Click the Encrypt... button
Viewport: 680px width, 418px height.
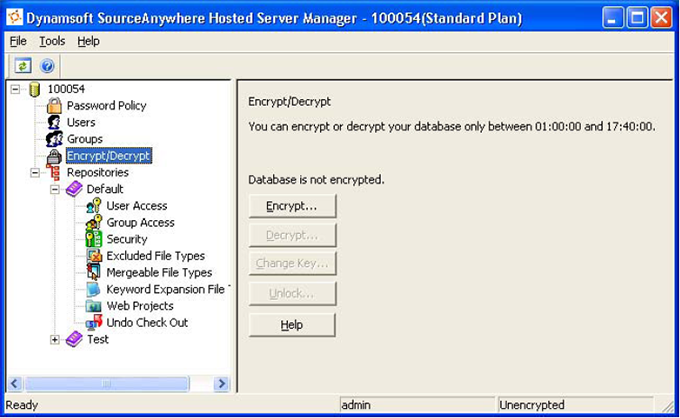(x=292, y=206)
